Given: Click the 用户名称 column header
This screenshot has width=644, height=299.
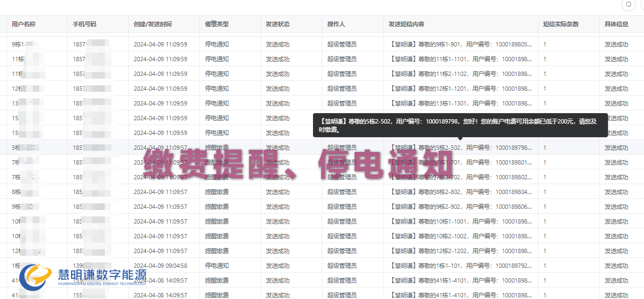Looking at the screenshot, I should coord(23,24).
